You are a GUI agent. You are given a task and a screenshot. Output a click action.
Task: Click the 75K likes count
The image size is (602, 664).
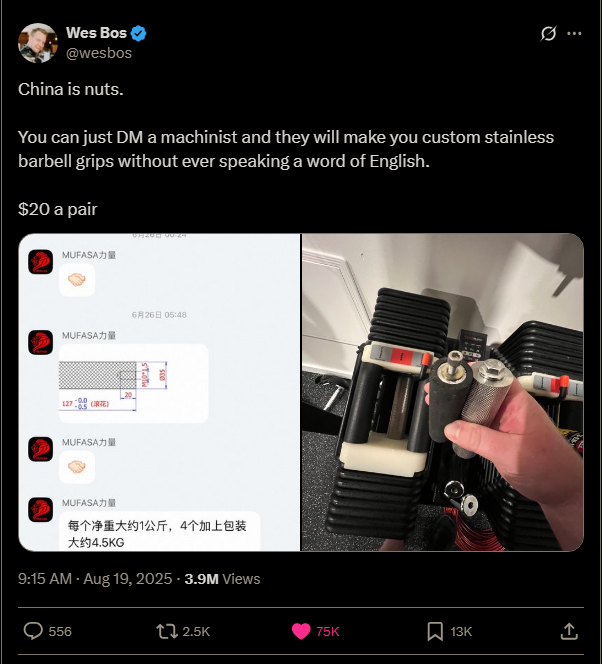click(328, 631)
